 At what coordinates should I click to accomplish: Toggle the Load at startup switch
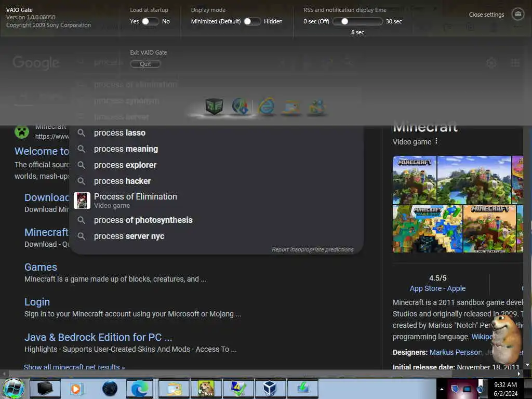coord(150,21)
